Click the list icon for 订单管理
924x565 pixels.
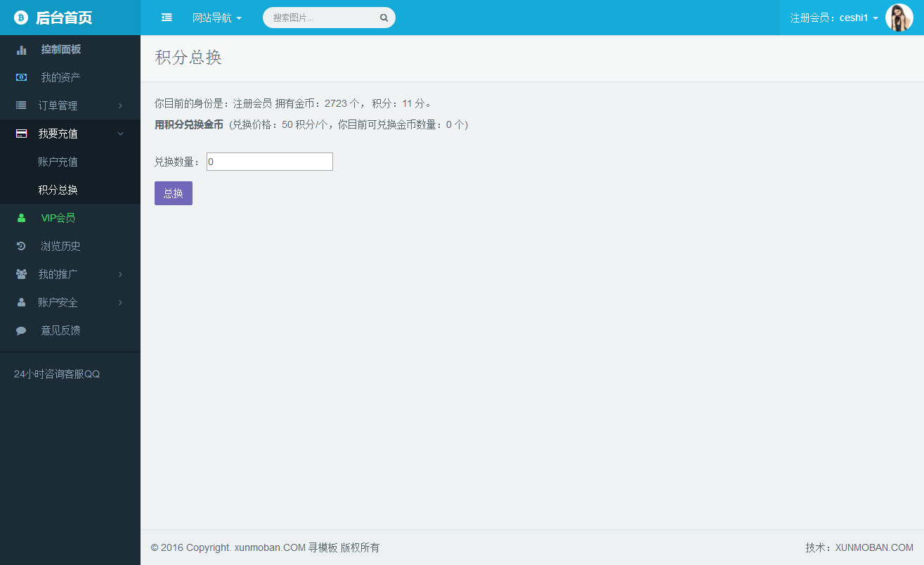point(21,105)
